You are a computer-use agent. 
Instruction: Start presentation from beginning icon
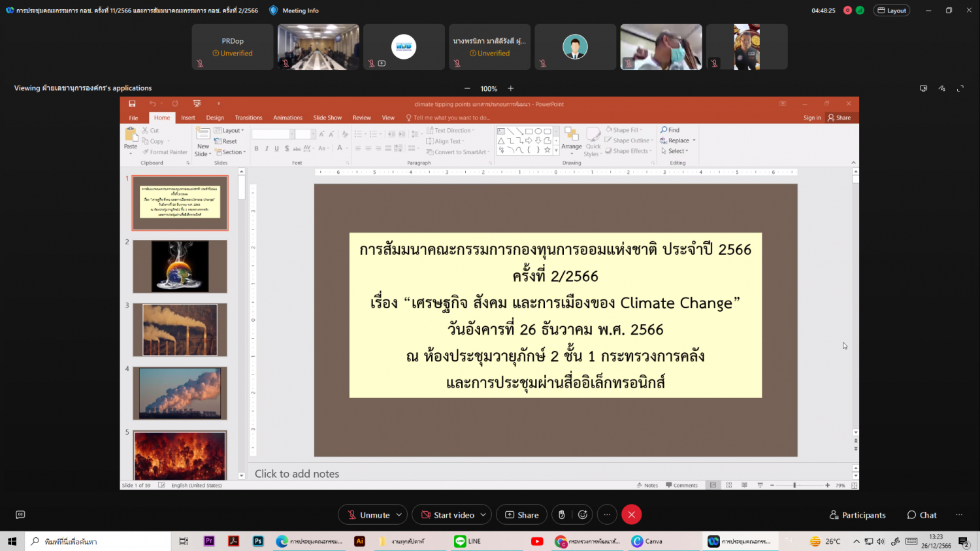pos(197,104)
